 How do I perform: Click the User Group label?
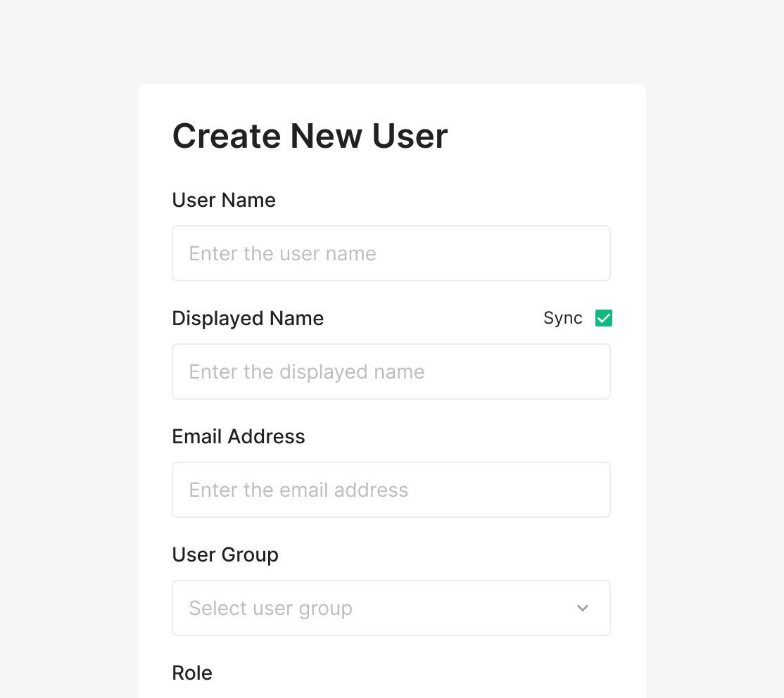point(225,554)
